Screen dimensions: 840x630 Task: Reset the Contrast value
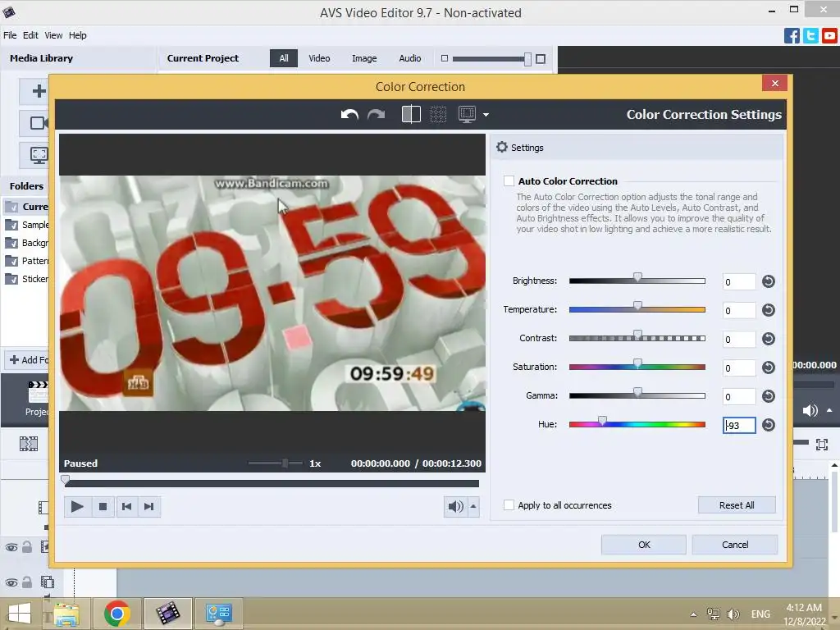click(x=768, y=339)
